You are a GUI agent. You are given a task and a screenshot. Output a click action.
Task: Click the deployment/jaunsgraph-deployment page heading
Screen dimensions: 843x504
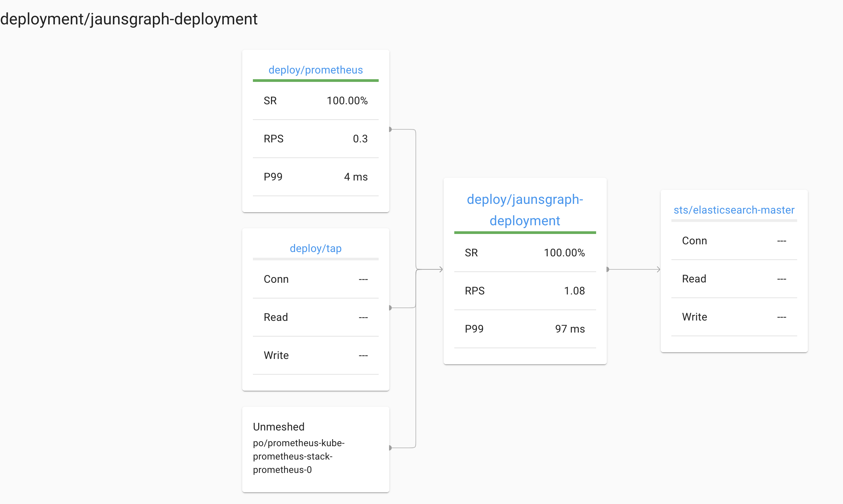coord(129,19)
